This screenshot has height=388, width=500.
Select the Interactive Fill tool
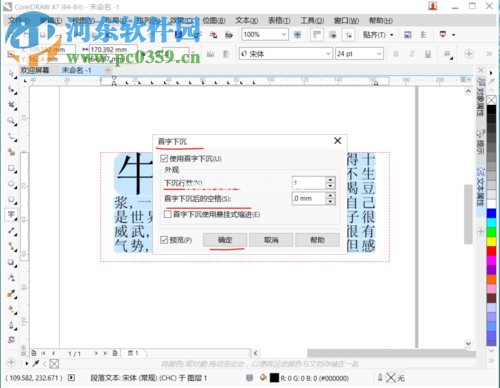12,310
